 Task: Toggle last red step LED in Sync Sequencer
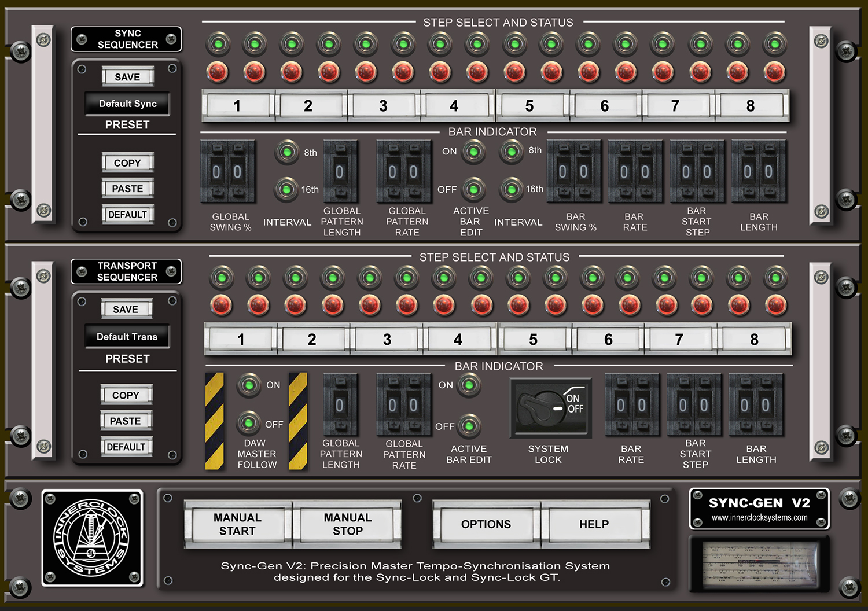point(775,72)
